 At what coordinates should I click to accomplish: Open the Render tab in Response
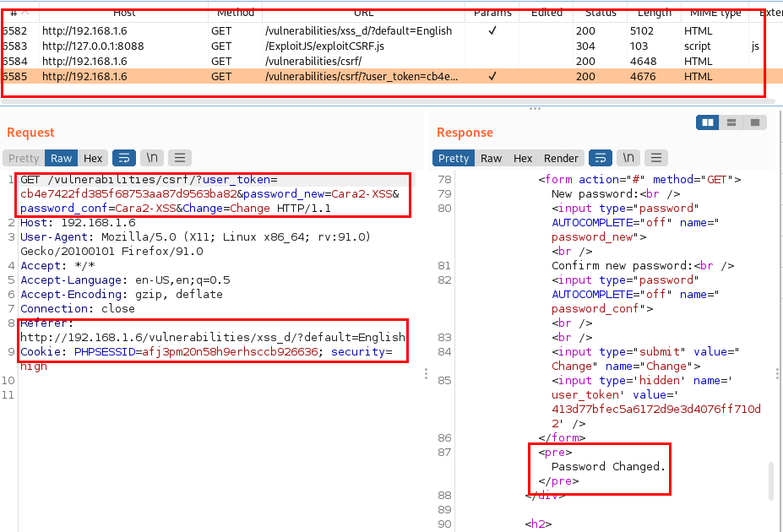pyautogui.click(x=561, y=158)
